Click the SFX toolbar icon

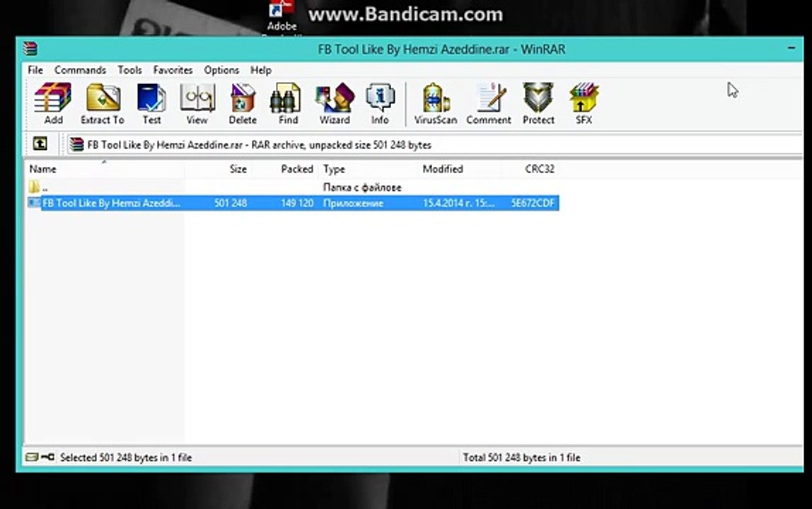(x=584, y=103)
